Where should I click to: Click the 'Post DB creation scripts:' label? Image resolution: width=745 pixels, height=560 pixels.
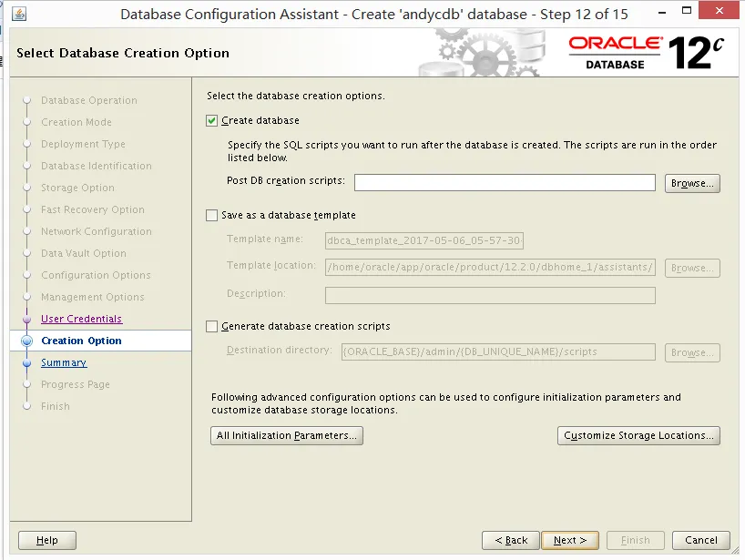[x=286, y=180]
